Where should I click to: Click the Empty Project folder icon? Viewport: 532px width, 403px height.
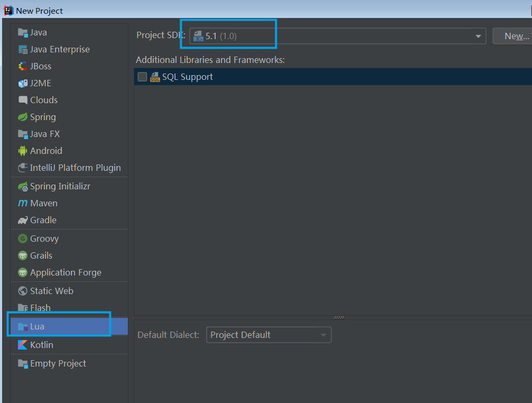tap(23, 364)
